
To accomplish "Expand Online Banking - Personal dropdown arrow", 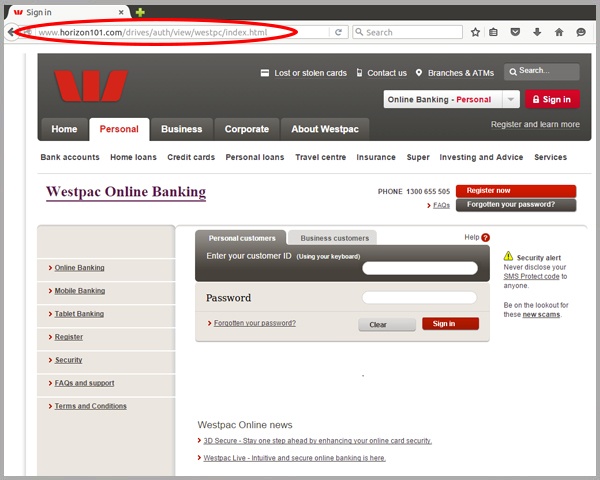I will 510,100.
